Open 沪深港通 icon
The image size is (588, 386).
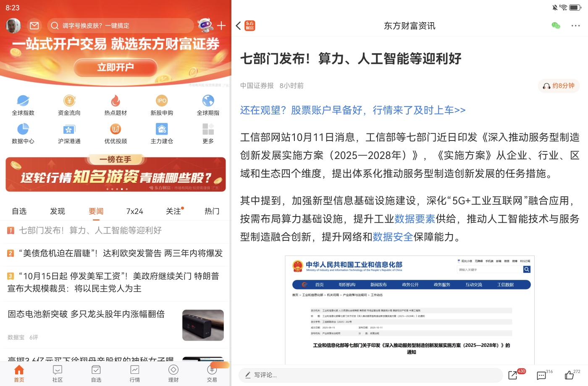click(69, 129)
